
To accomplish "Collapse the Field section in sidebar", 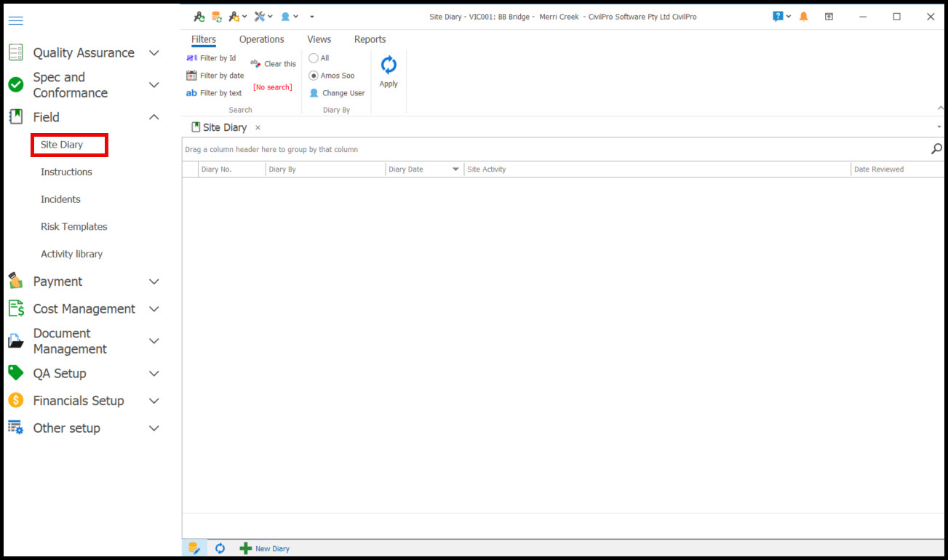I will click(154, 117).
